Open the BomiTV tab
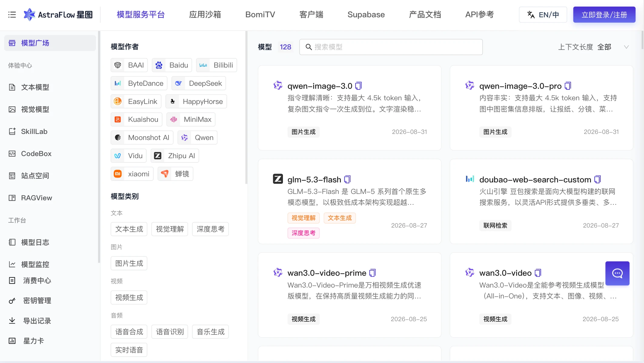 pyautogui.click(x=260, y=15)
